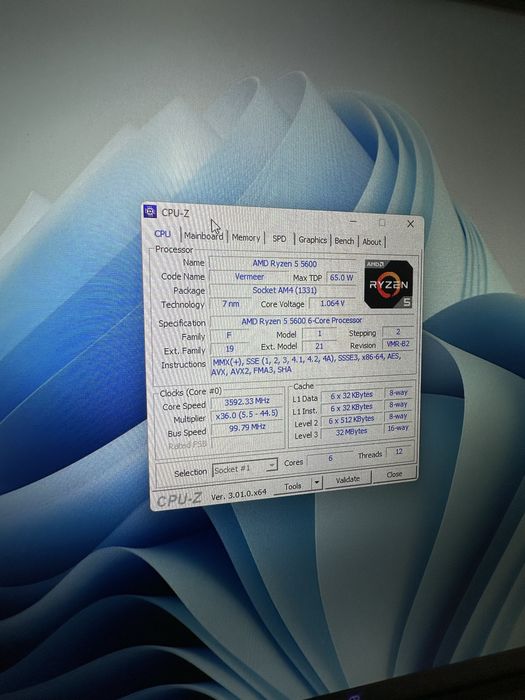Click the Technology value 7 nm
525x700 pixels.
231,304
